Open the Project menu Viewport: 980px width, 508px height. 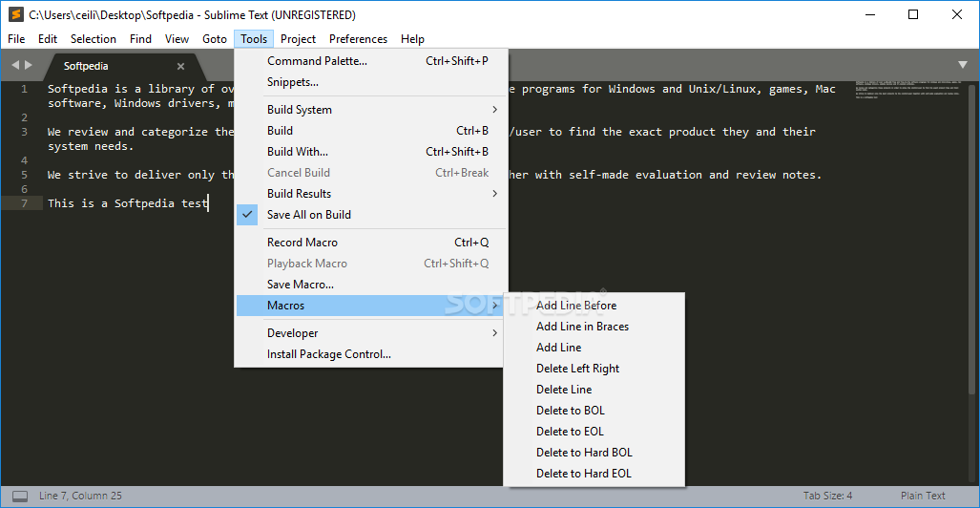pos(298,39)
